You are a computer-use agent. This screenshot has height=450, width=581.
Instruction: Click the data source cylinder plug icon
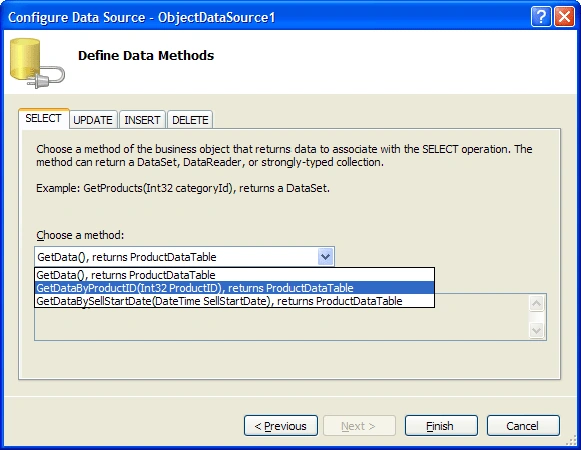pos(37,63)
